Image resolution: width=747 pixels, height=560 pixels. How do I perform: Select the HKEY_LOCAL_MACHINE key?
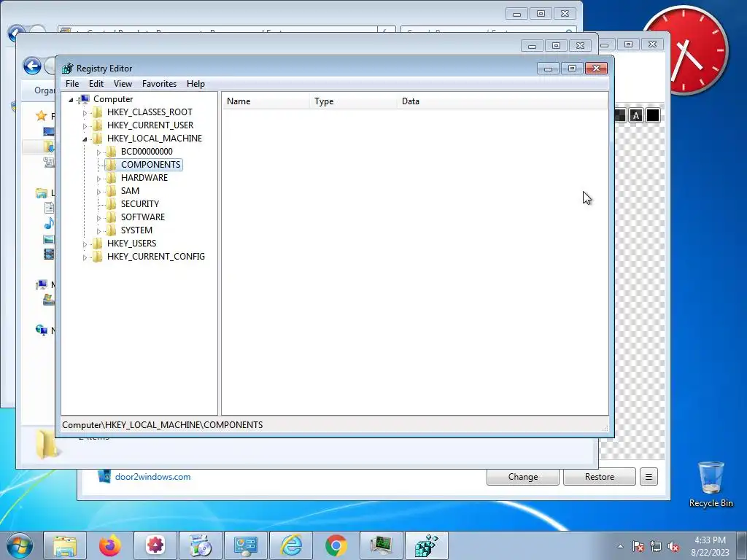[155, 138]
